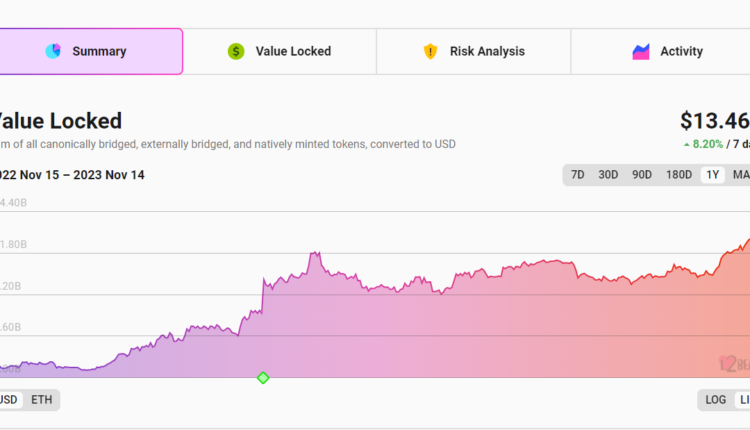Image resolution: width=750 pixels, height=430 pixels.
Task: Click the chart peak near the 1.80B line
Action: pos(315,254)
